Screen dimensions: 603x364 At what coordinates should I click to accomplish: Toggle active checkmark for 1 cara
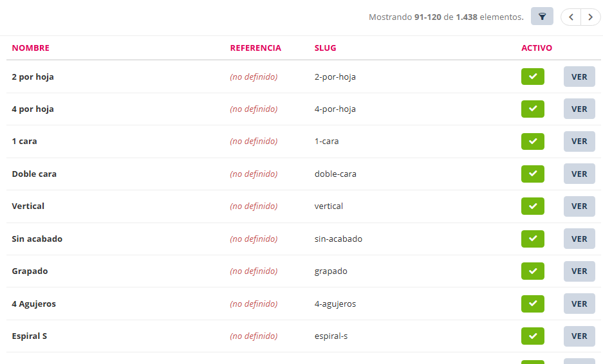pos(533,141)
